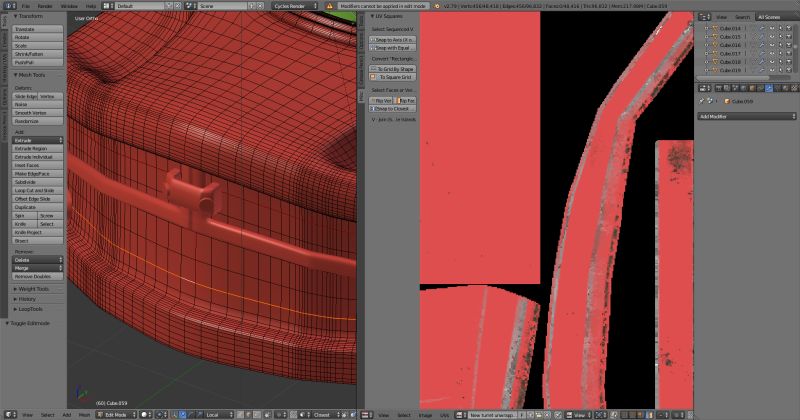Click the wrench modifier icon on Cube.014 row

pyautogui.click(x=762, y=29)
